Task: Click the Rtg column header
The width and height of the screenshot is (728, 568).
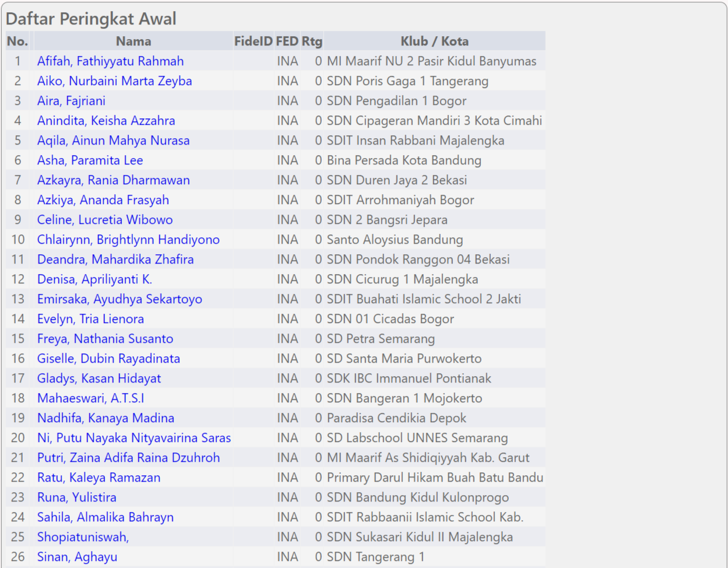Action: [312, 41]
